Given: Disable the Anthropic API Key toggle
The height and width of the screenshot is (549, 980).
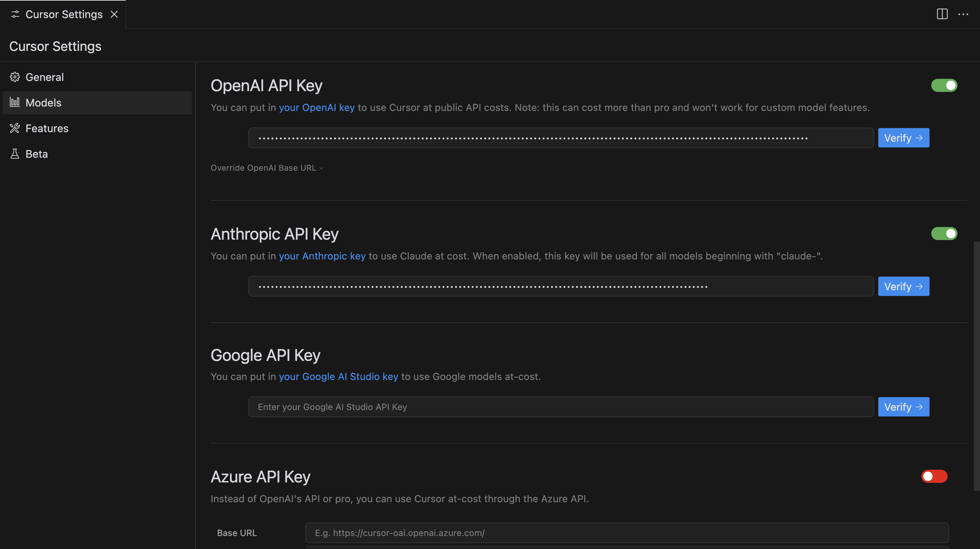Looking at the screenshot, I should coord(944,234).
